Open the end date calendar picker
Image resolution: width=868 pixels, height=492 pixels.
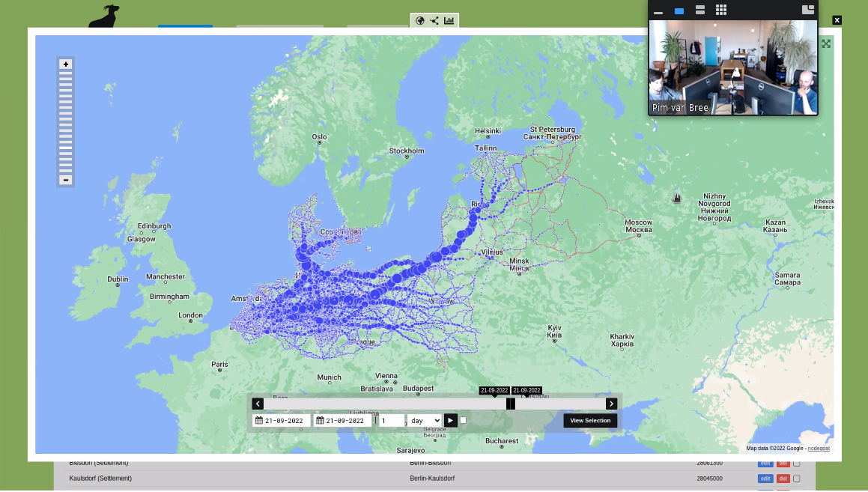[320, 421]
